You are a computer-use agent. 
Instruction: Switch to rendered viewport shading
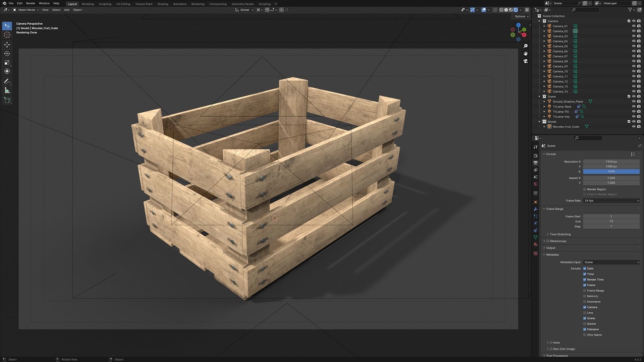coord(516,10)
